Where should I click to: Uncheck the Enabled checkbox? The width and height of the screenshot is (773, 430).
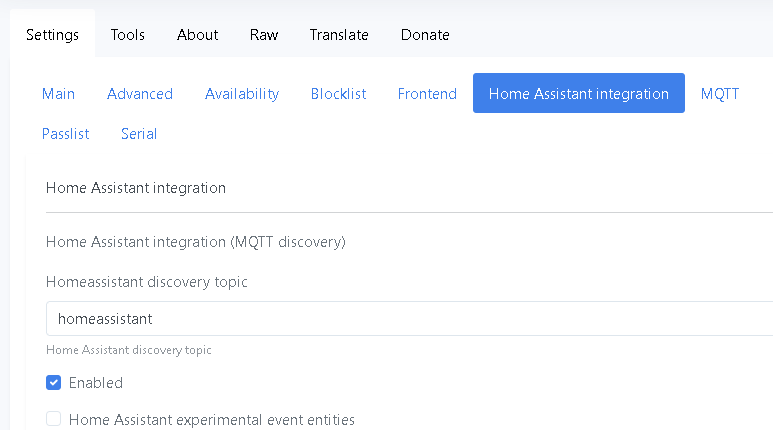point(54,383)
